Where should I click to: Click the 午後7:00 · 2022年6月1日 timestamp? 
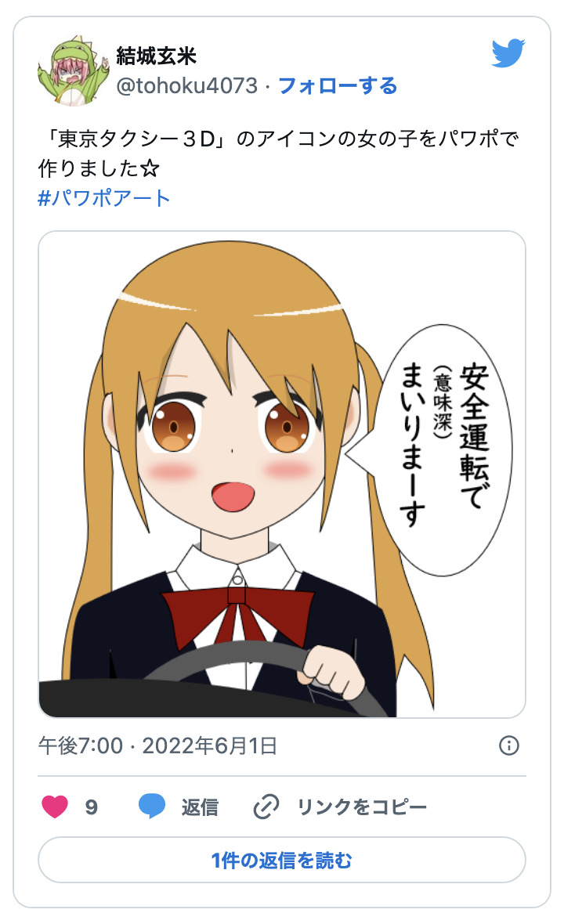(157, 745)
